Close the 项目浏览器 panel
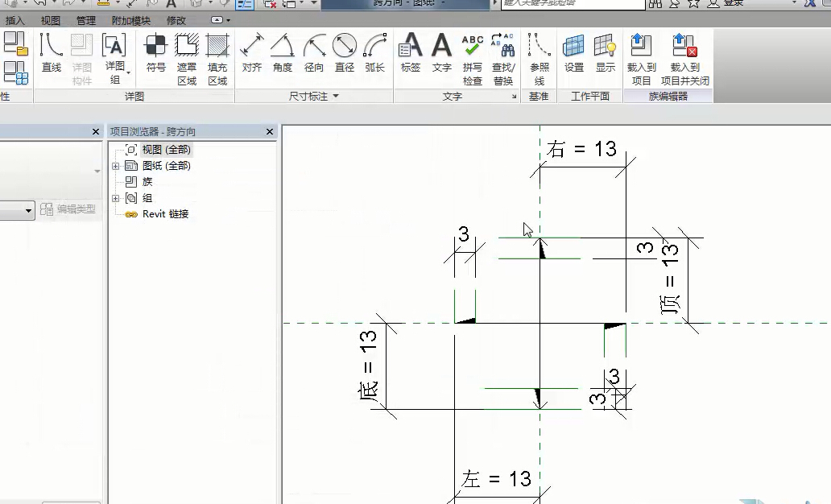 [x=271, y=131]
